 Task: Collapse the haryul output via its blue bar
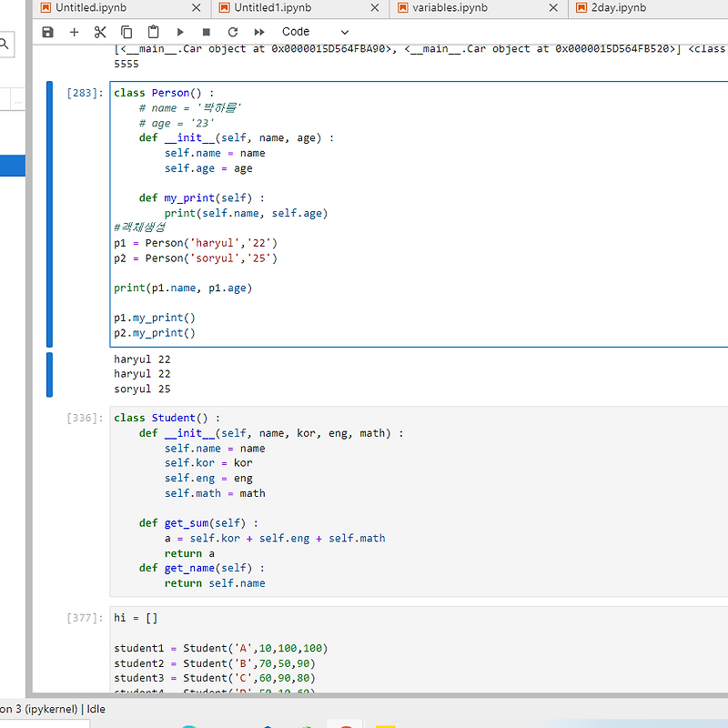[x=49, y=375]
